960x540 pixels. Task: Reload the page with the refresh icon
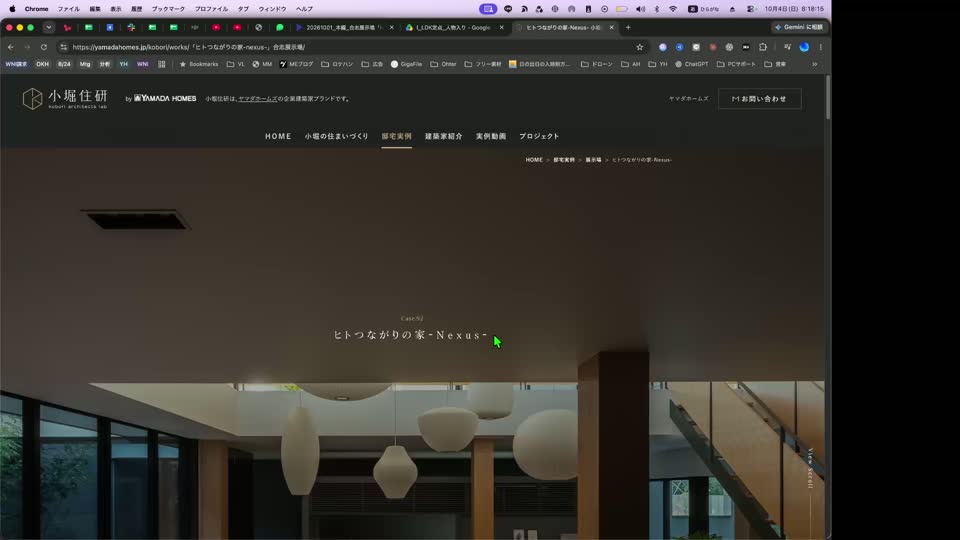43,47
